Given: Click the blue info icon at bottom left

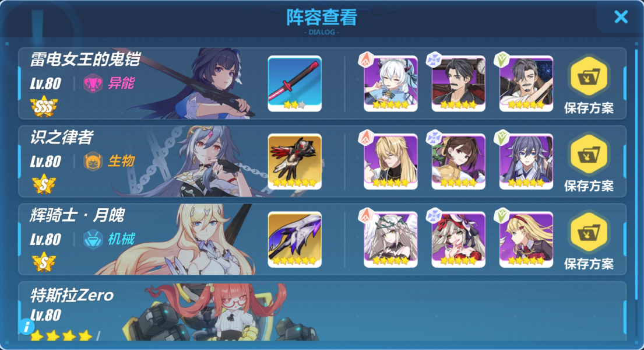Looking at the screenshot, I should point(27,327).
